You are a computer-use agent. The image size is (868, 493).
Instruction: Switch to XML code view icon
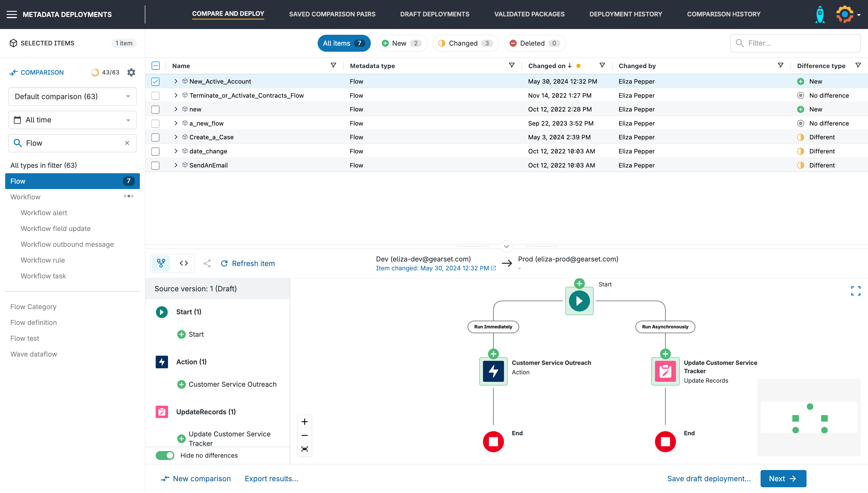[184, 263]
